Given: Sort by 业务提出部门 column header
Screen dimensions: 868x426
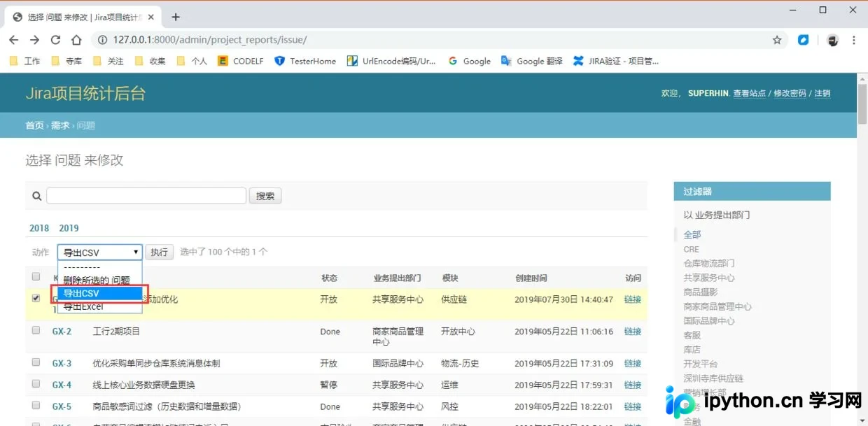Looking at the screenshot, I should 397,278.
